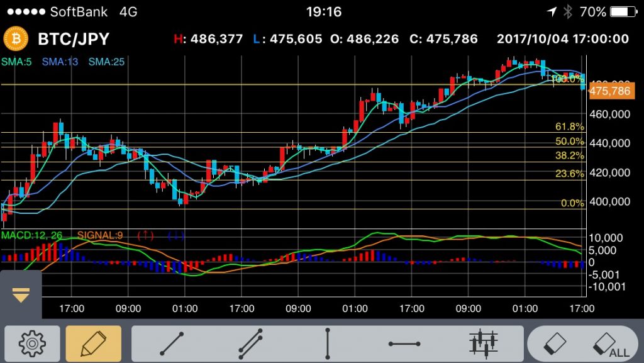
Task: Select the parallel channel line tool
Action: coord(250,343)
